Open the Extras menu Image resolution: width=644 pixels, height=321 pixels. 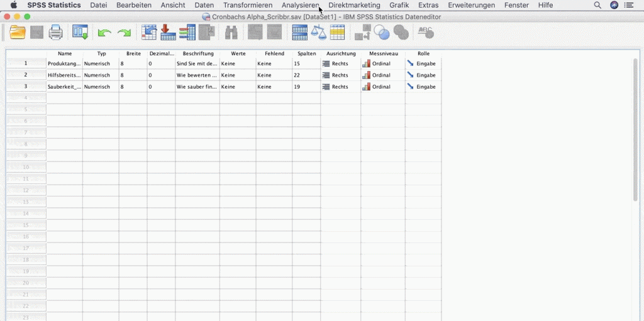428,5
